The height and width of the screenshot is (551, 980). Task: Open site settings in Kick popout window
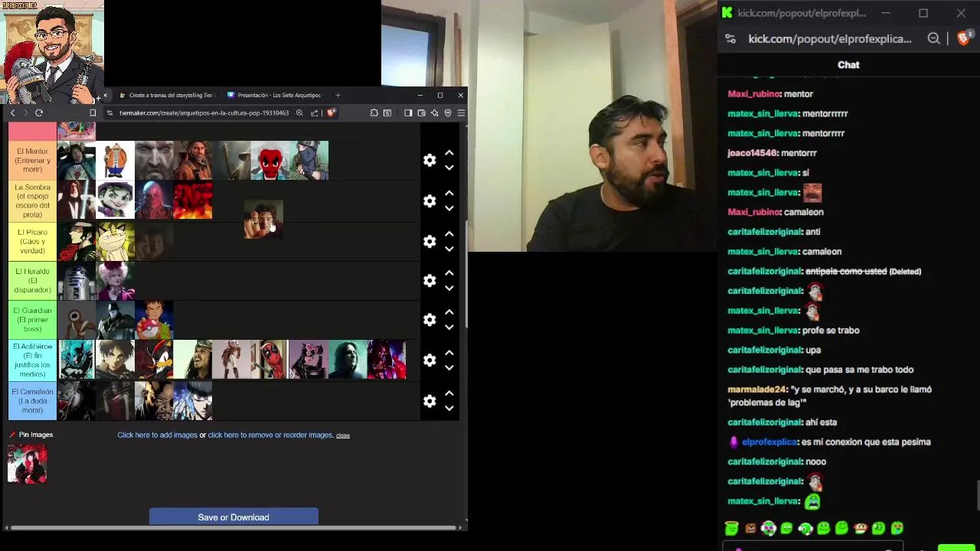click(730, 39)
